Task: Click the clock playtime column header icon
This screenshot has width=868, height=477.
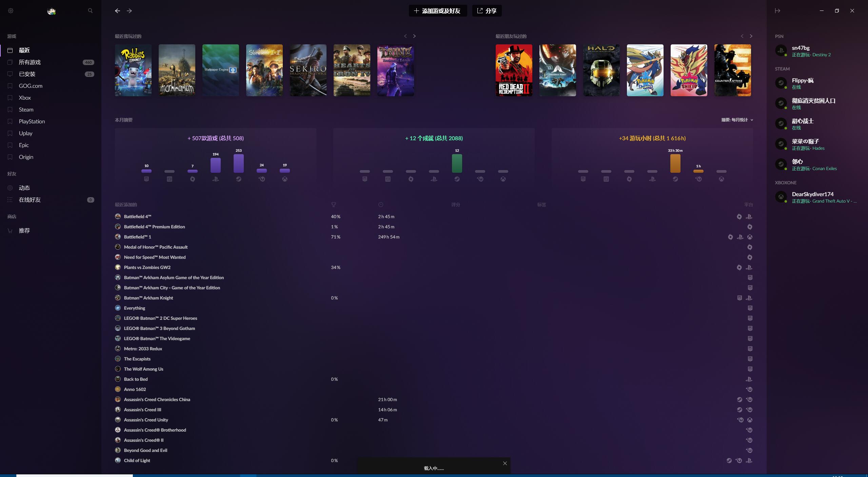Action: pos(381,205)
